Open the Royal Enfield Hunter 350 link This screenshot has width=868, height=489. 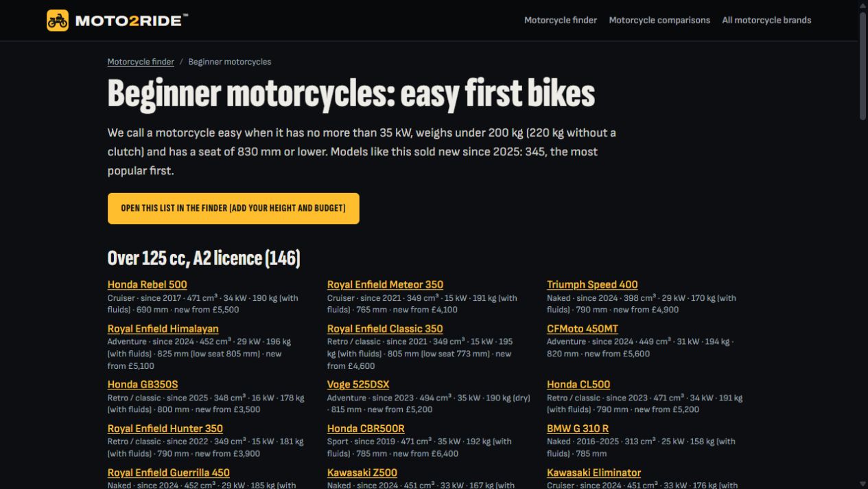[x=165, y=429]
